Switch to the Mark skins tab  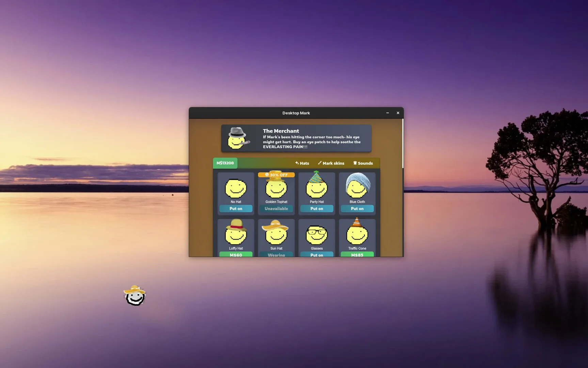click(331, 163)
